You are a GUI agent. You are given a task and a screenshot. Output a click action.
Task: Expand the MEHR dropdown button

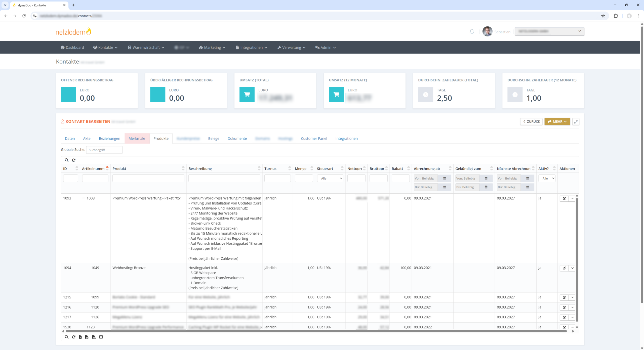pos(557,122)
